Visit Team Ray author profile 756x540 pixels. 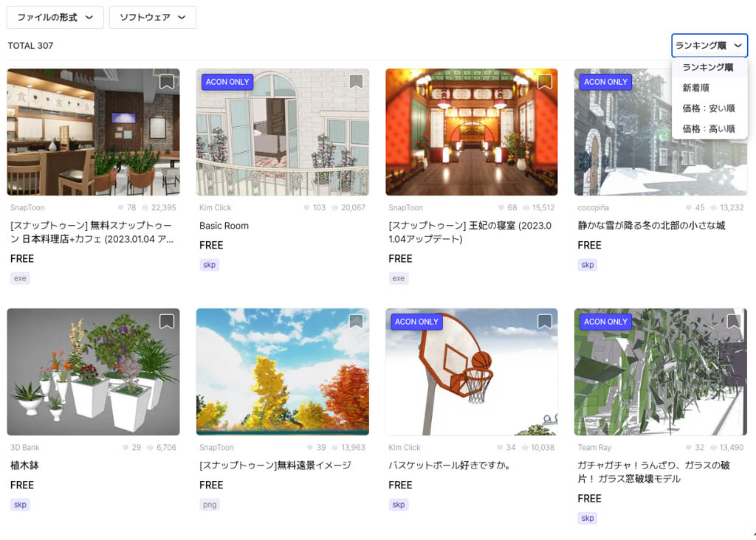tap(594, 448)
